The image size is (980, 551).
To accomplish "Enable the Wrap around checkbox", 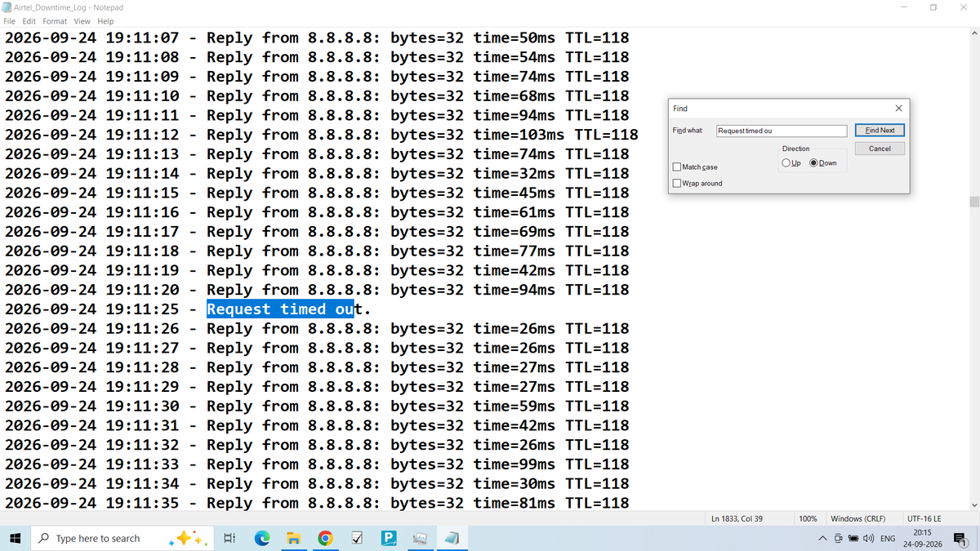I will [x=676, y=184].
